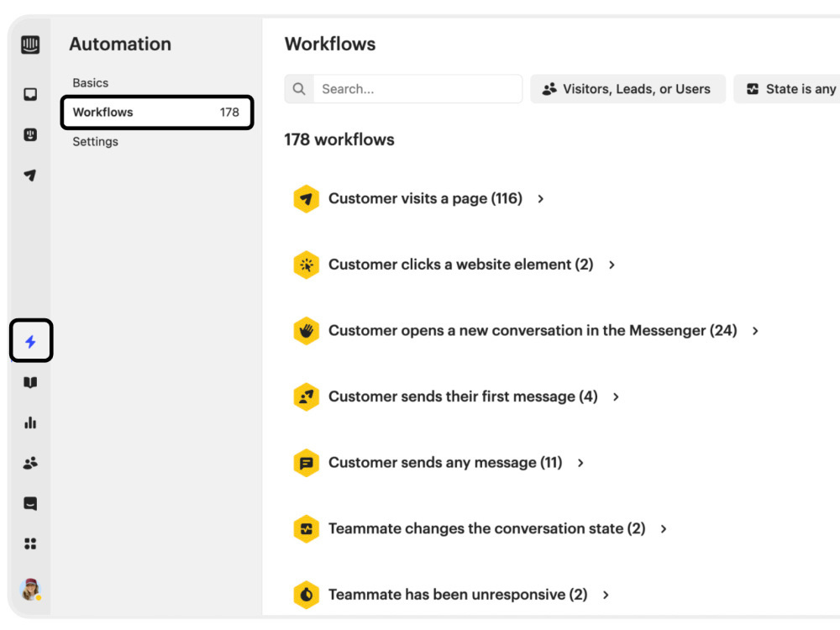Click the 178 workflows count heading

coord(339,139)
